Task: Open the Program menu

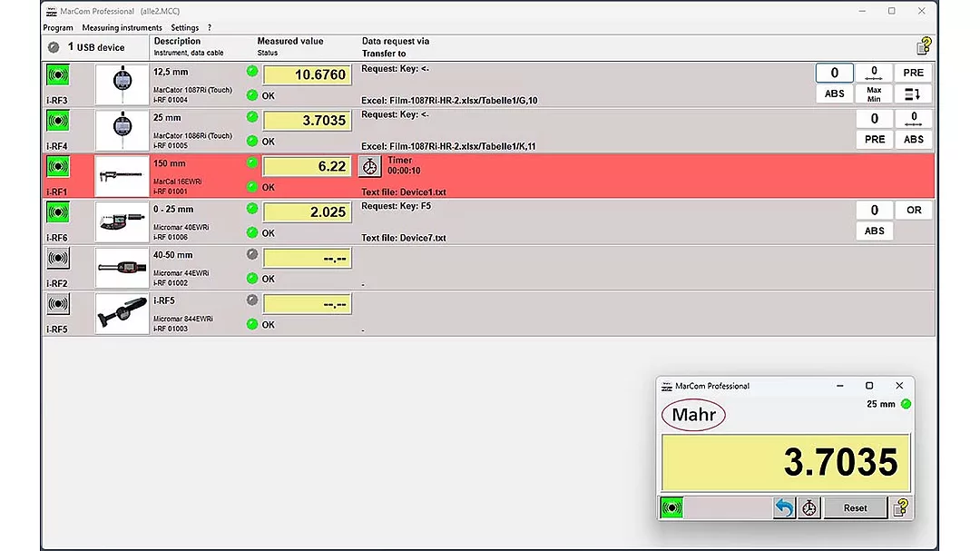Action: click(58, 27)
